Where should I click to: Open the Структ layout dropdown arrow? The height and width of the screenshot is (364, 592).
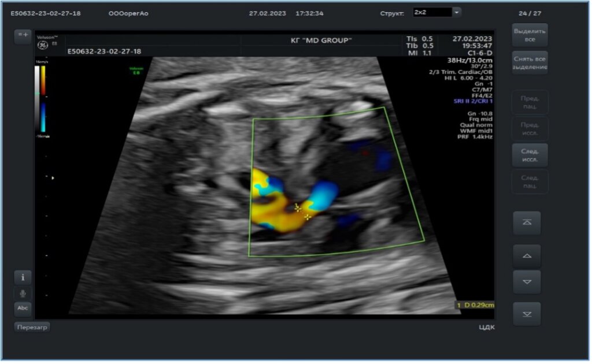point(456,12)
